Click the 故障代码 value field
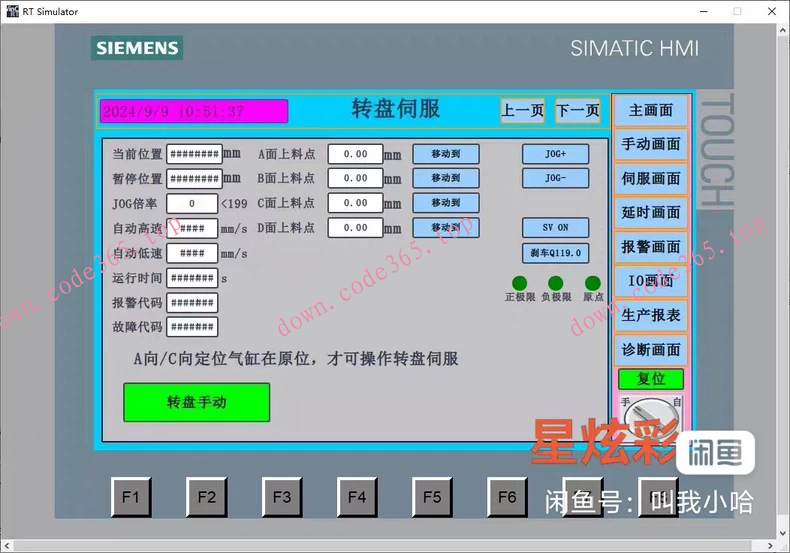Screen dimensions: 790x553 [192, 327]
